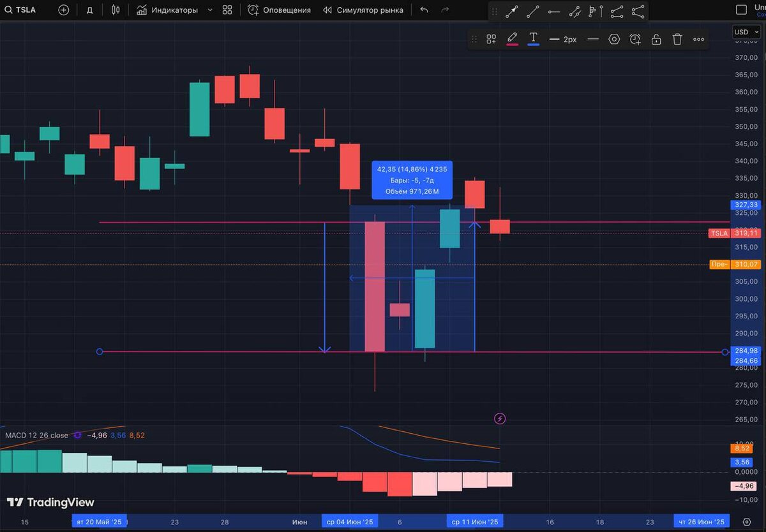This screenshot has height=532, width=766.
Task: Click date marker вт 20 Май '25
Action: [99, 522]
